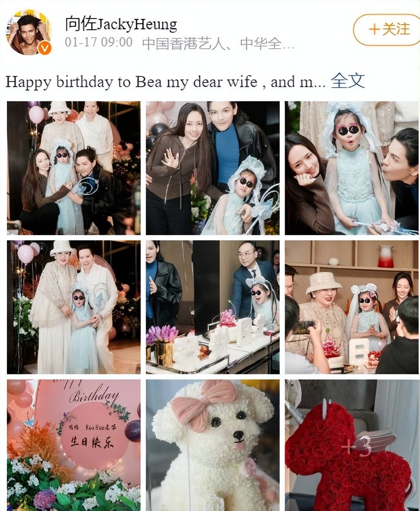Open username 向佐JackyHeung profile link
The width and height of the screenshot is (420, 511).
(121, 24)
